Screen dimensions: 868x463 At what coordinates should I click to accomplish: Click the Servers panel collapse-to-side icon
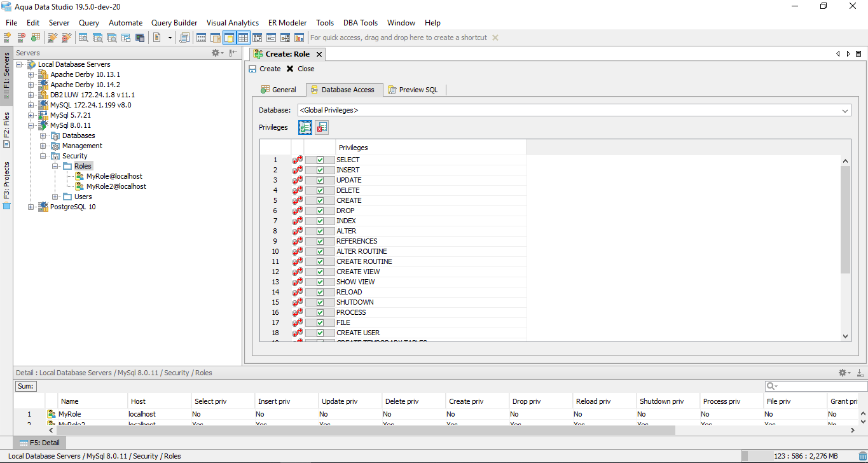(x=233, y=53)
